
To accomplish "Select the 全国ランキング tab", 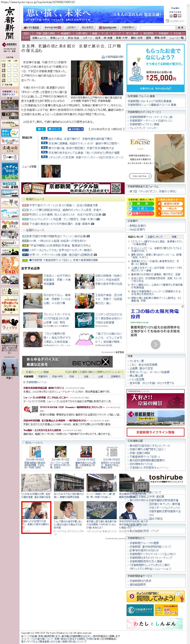I will 155,237.
